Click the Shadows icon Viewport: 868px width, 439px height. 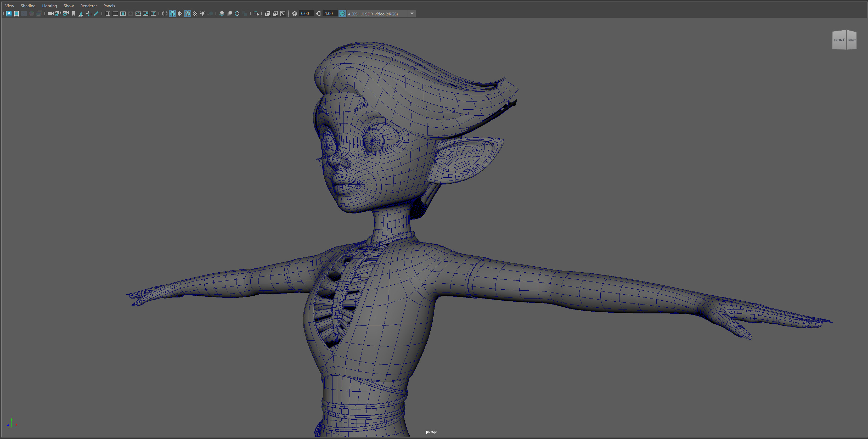coord(211,14)
